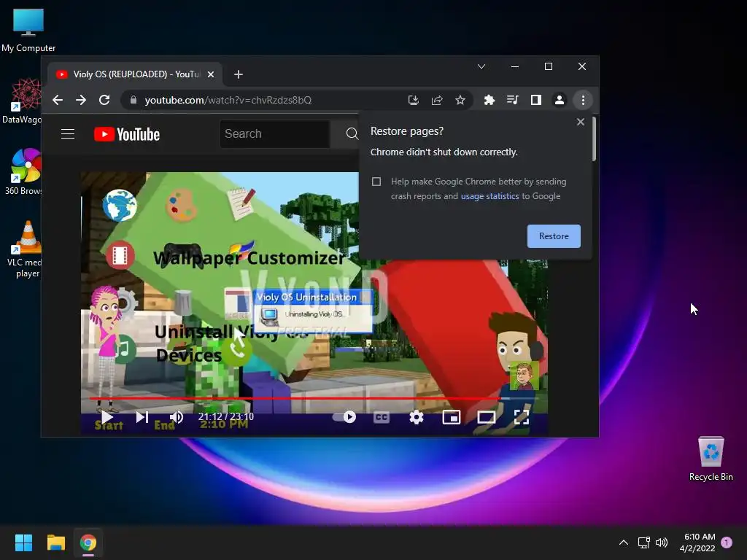Close the Violy OS YouTube tab
The height and width of the screenshot is (560, 747).
[211, 74]
